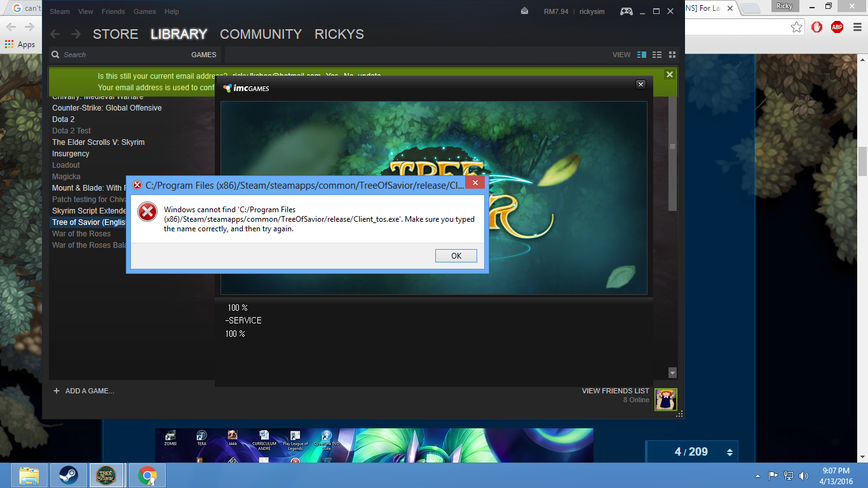868x488 pixels.
Task: Open Steam inbox envelope icon
Action: [524, 11]
